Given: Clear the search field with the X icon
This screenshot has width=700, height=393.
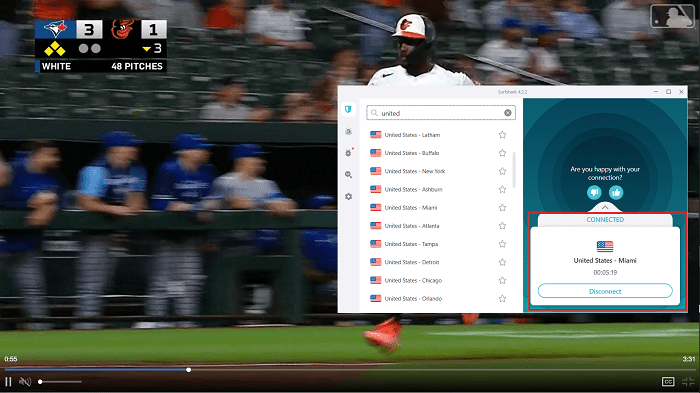Looking at the screenshot, I should point(508,113).
